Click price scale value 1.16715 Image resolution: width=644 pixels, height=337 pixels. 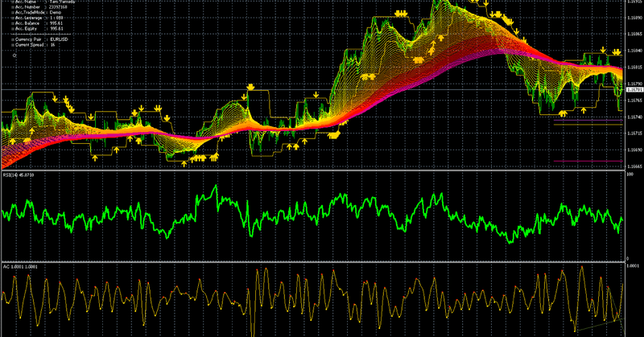[635, 134]
